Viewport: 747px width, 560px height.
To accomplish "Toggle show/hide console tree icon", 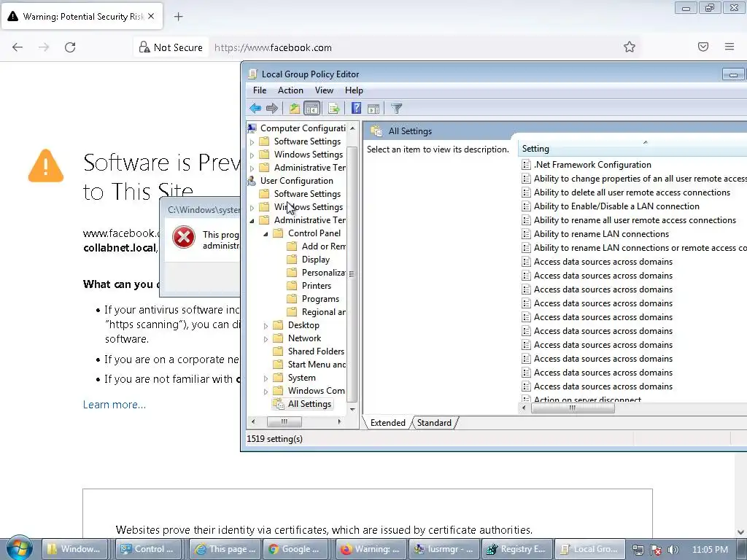I will (312, 109).
